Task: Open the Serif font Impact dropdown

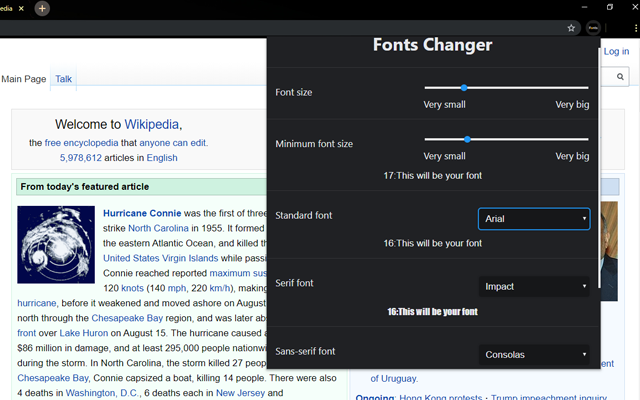Action: click(534, 287)
